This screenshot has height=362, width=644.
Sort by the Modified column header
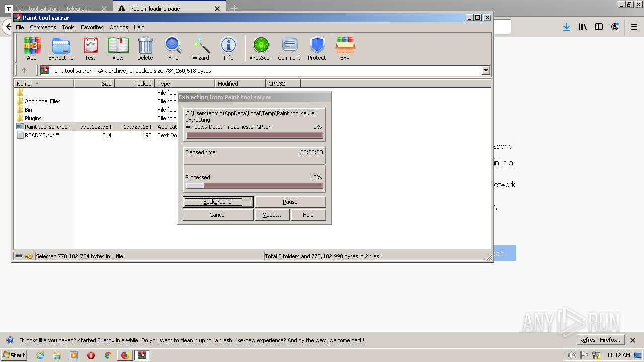coord(240,84)
